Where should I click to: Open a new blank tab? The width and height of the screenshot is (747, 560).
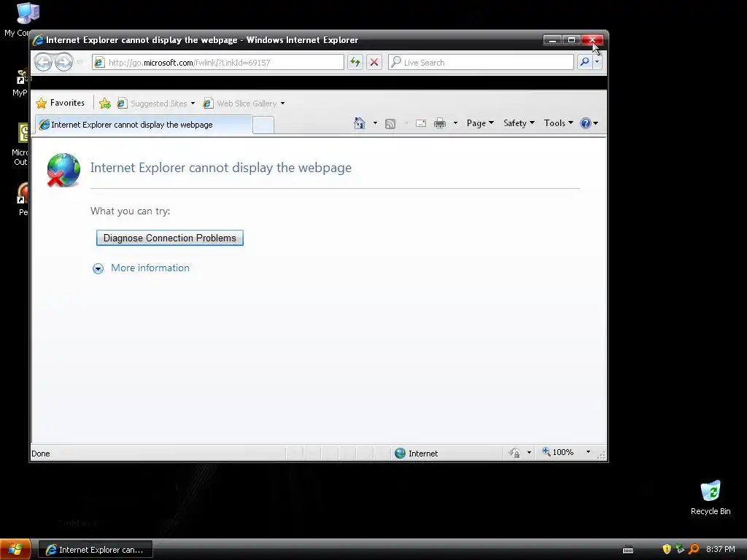click(x=263, y=125)
